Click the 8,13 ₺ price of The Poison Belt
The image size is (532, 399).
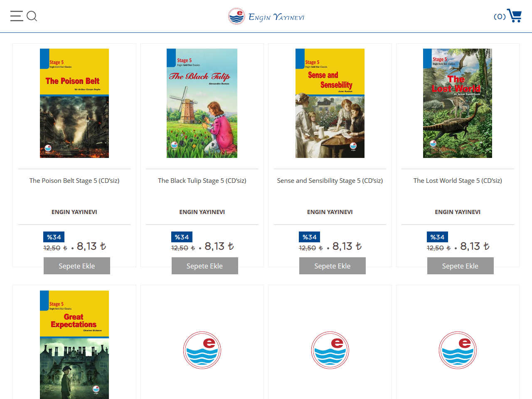[x=91, y=246]
